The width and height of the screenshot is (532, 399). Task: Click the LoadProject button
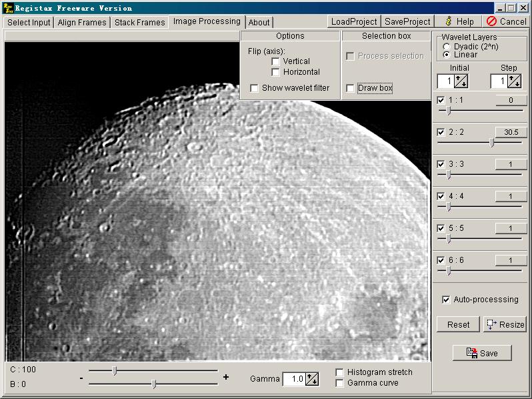click(354, 21)
